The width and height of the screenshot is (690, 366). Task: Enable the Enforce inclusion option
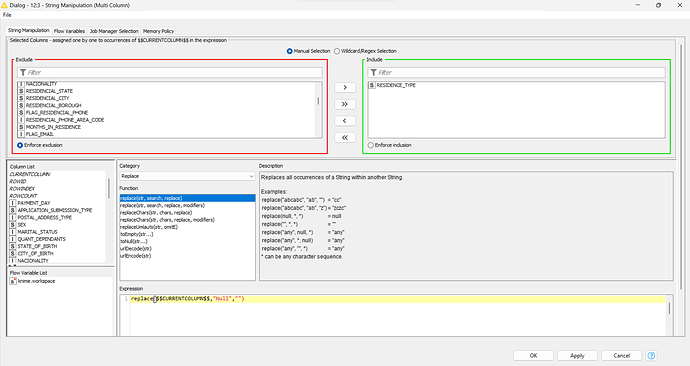tap(371, 145)
